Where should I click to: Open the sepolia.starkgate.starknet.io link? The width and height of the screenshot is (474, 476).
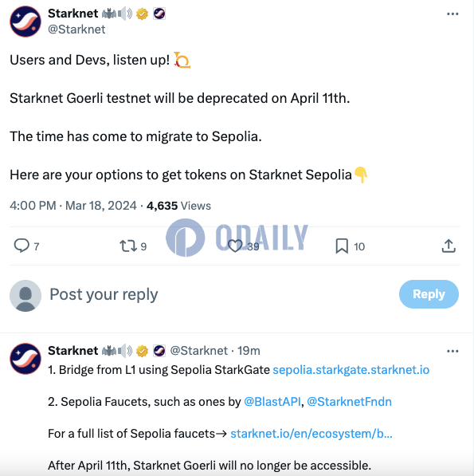point(351,370)
